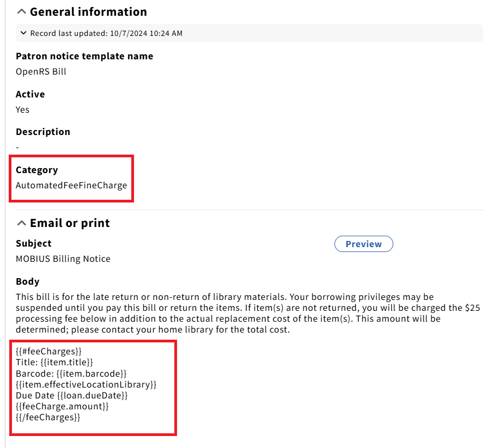Click the Email or print chevron icon
Image resolution: width=493 pixels, height=448 pixels.
tap(22, 223)
